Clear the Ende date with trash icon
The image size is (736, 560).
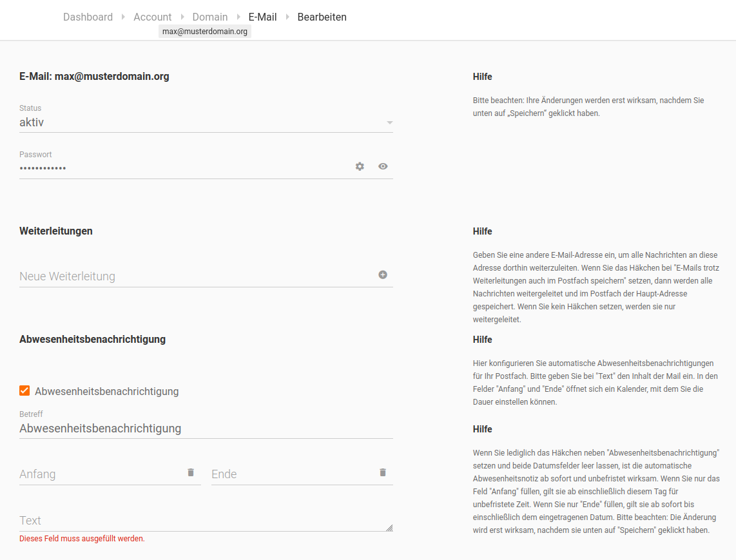(x=383, y=472)
